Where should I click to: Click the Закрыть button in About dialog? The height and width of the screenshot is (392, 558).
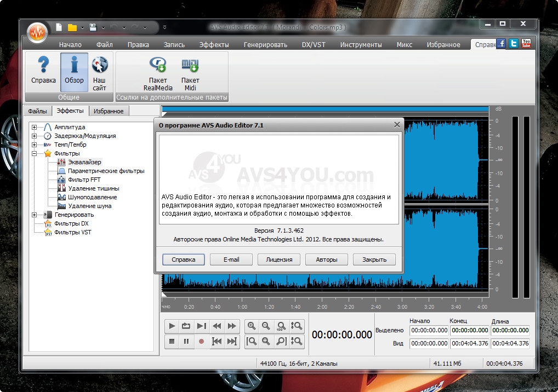374,260
